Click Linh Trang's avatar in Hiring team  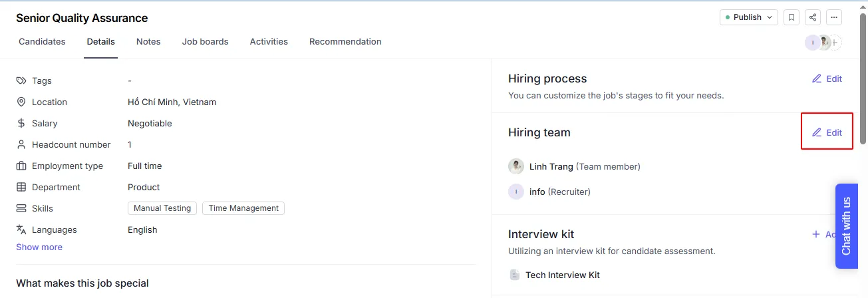(x=516, y=166)
